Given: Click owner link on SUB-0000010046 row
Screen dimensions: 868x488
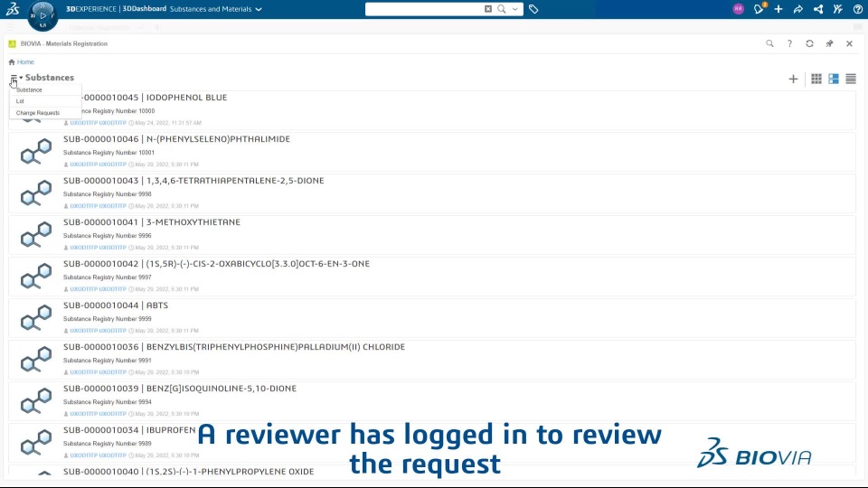Looking at the screenshot, I should 98,164.
